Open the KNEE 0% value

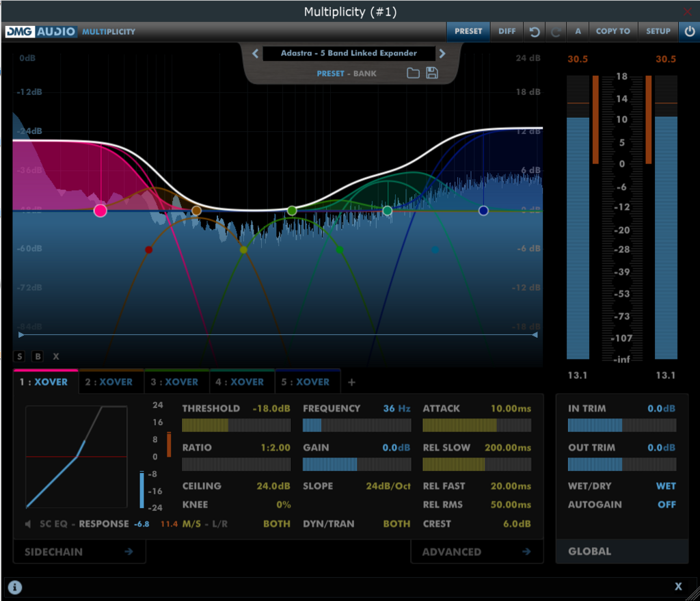284,505
